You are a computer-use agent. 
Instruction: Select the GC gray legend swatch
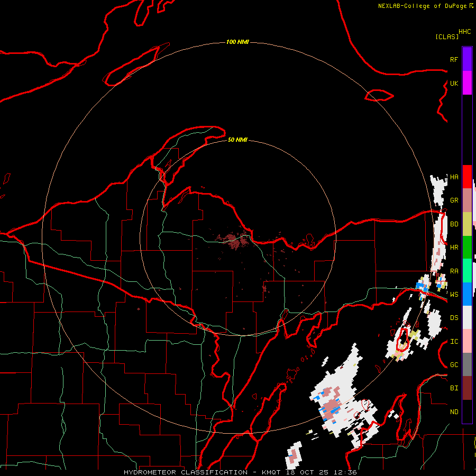[467, 364]
